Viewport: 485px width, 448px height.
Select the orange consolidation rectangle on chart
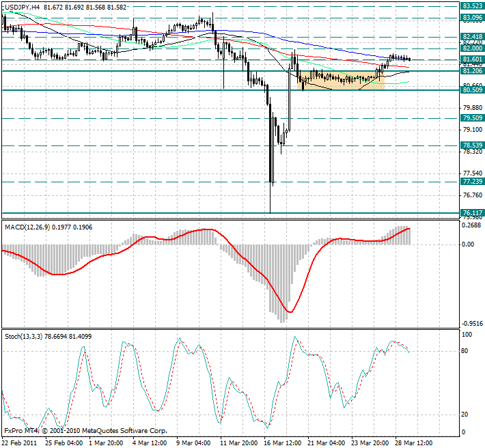341,81
